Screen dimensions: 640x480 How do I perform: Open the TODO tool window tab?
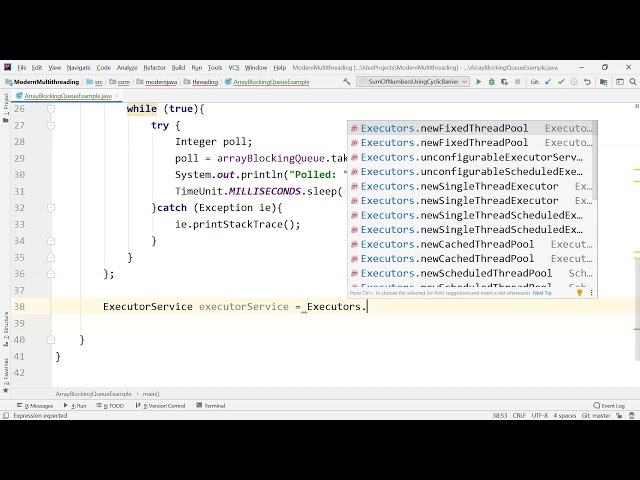(x=110, y=406)
